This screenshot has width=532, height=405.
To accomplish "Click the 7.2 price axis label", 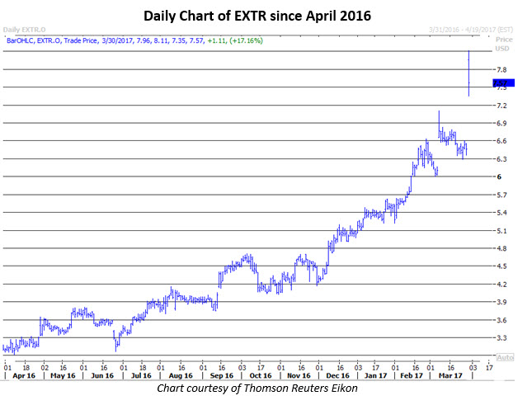I will 501,106.
